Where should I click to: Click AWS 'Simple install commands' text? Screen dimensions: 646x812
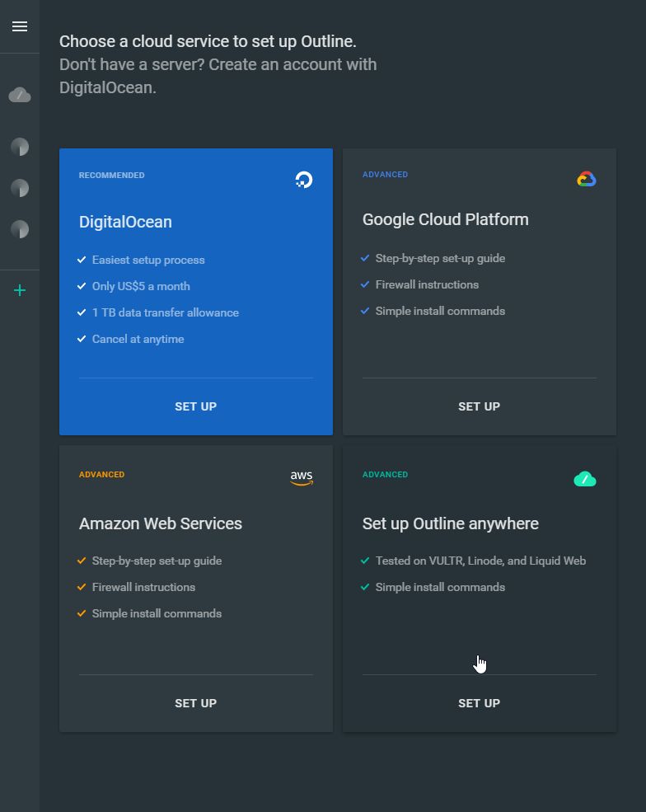[157, 613]
